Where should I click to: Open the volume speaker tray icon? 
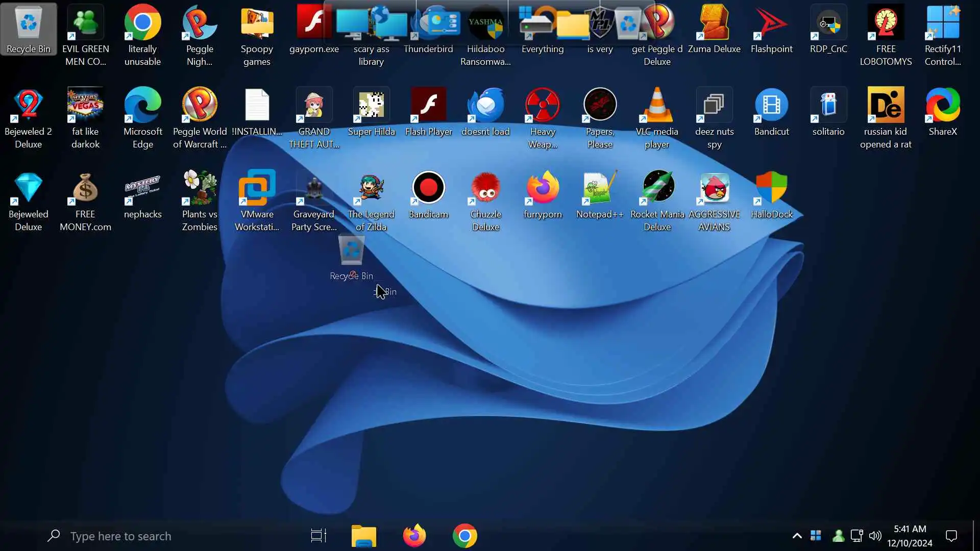pyautogui.click(x=875, y=536)
